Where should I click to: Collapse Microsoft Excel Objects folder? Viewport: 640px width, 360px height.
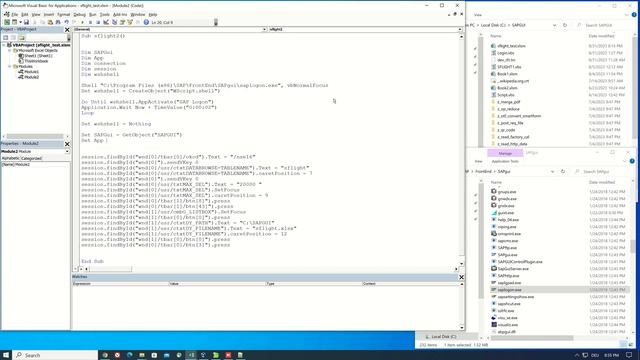click(x=10, y=50)
